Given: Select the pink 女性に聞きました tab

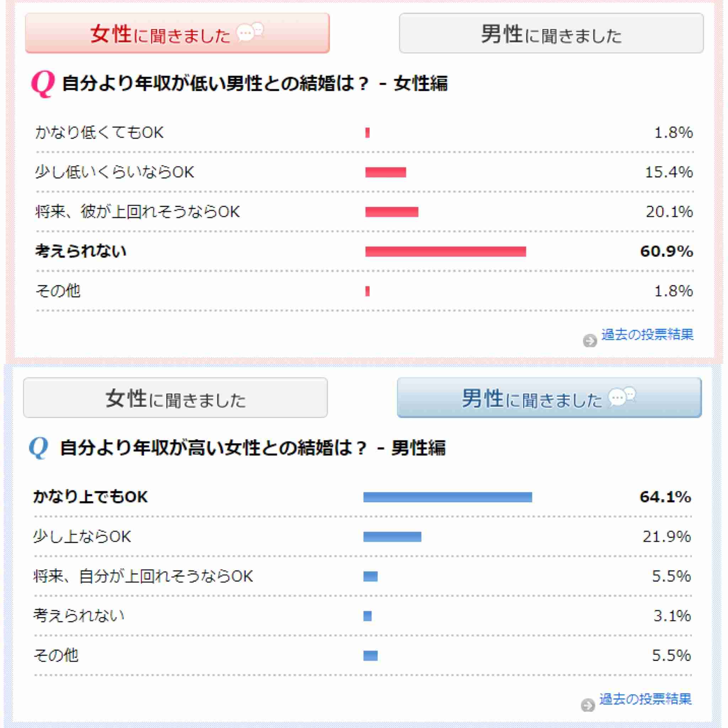Looking at the screenshot, I should (x=177, y=33).
